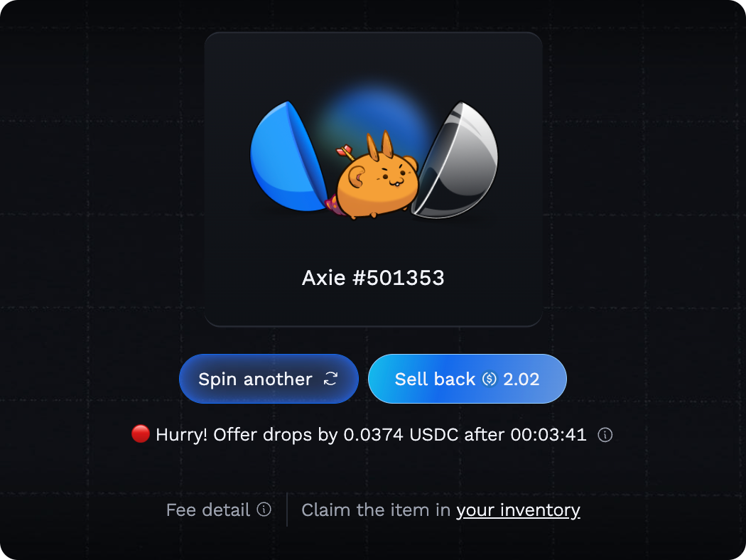This screenshot has height=560, width=746.
Task: Click the refresh arrows icon in Spin another
Action: pos(330,379)
